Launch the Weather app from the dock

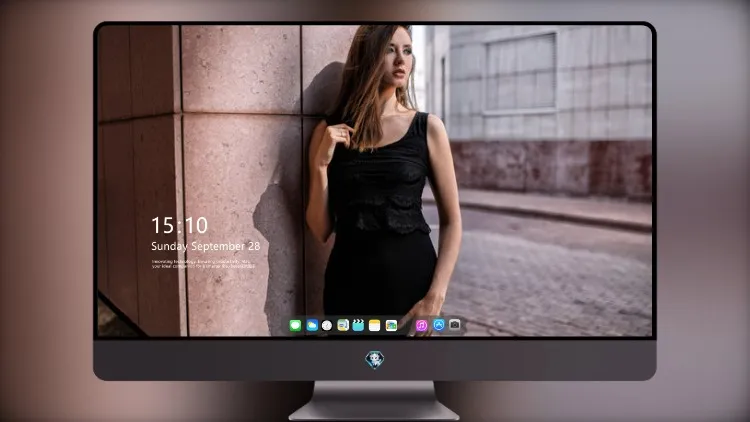pyautogui.click(x=312, y=326)
